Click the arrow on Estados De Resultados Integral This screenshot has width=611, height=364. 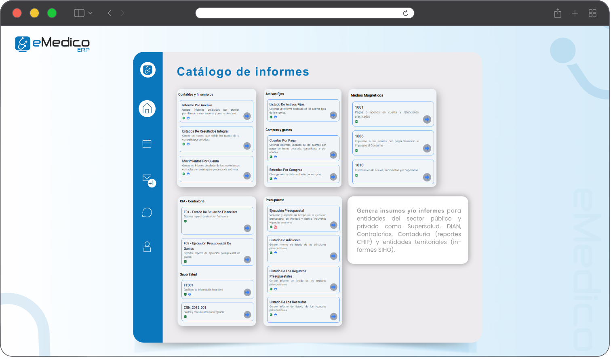click(247, 146)
